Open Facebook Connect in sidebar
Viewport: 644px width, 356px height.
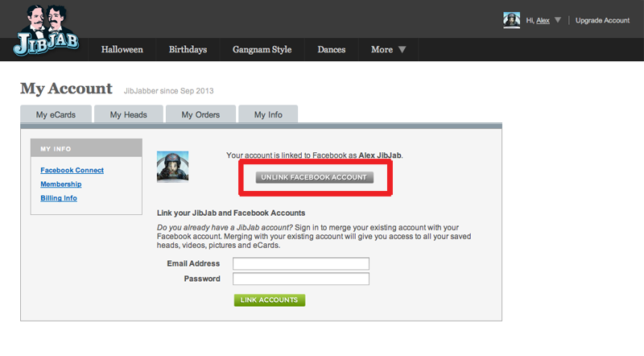click(72, 170)
